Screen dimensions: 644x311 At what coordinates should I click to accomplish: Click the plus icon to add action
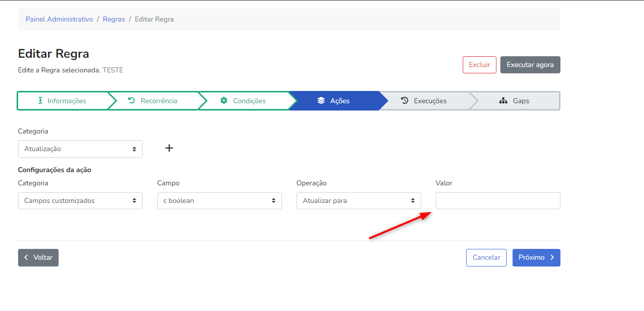tap(169, 148)
